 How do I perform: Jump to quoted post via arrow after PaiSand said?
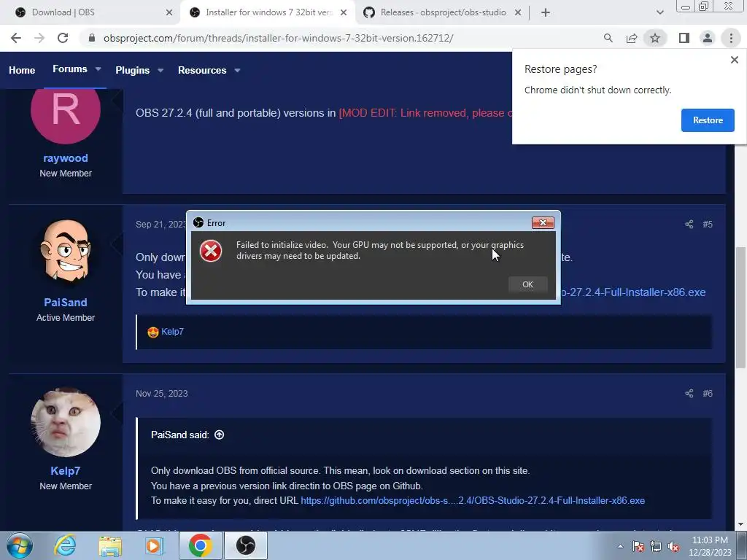point(219,435)
